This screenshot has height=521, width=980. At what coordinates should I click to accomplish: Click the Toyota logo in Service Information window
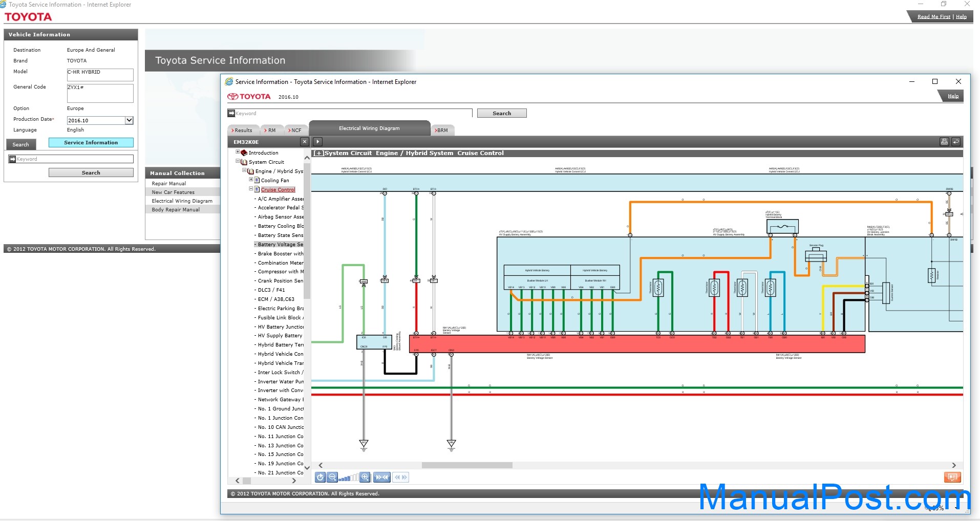249,96
